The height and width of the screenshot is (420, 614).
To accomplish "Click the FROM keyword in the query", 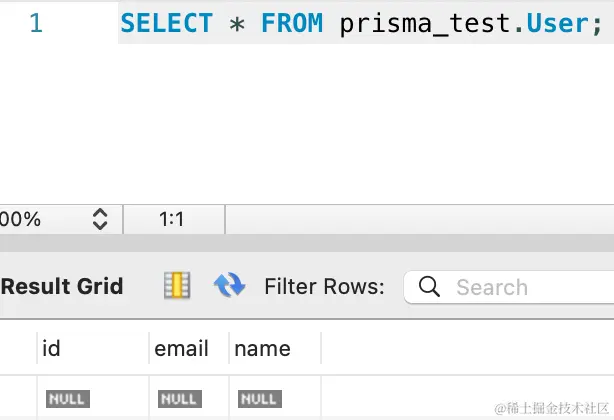I will [x=292, y=23].
